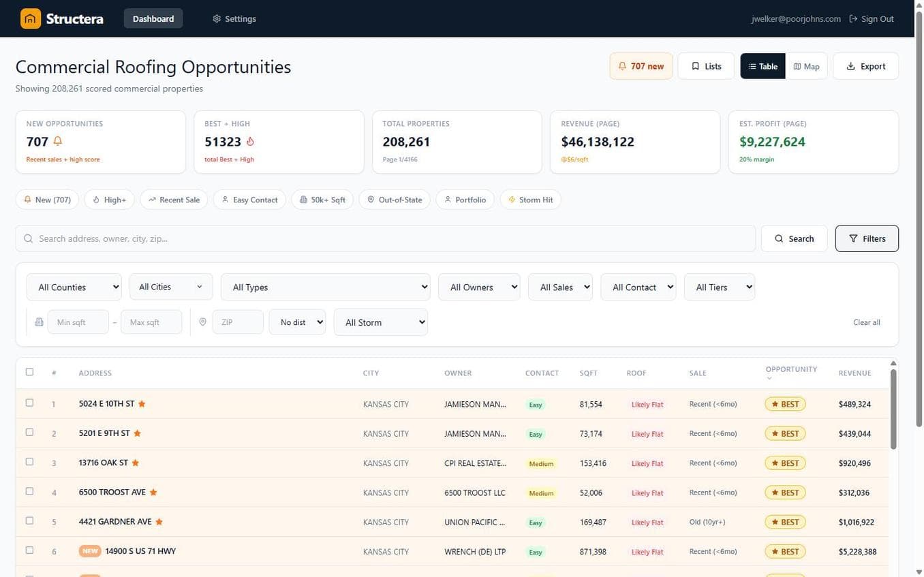
Task: Click the Clear all filters link
Action: click(866, 322)
